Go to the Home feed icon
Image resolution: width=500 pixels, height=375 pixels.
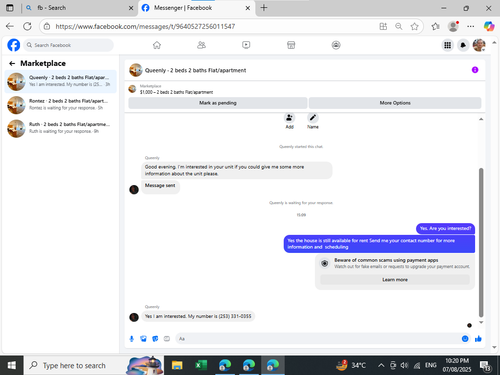pyautogui.click(x=157, y=45)
